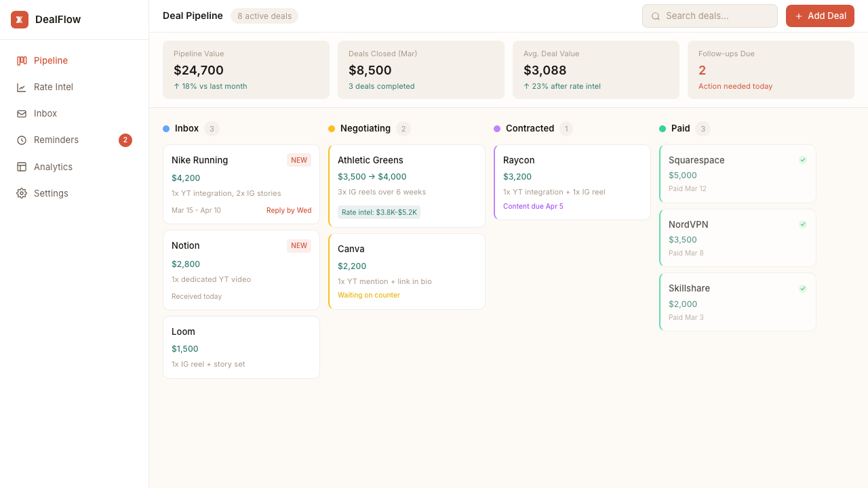Viewport: 868px width, 488px height.
Task: Click the Received today text
Action: point(197,296)
